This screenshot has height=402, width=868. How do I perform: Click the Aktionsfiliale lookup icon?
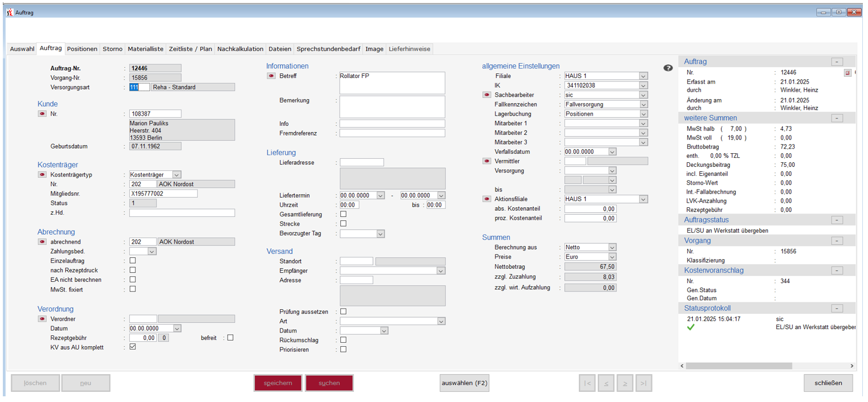click(487, 199)
